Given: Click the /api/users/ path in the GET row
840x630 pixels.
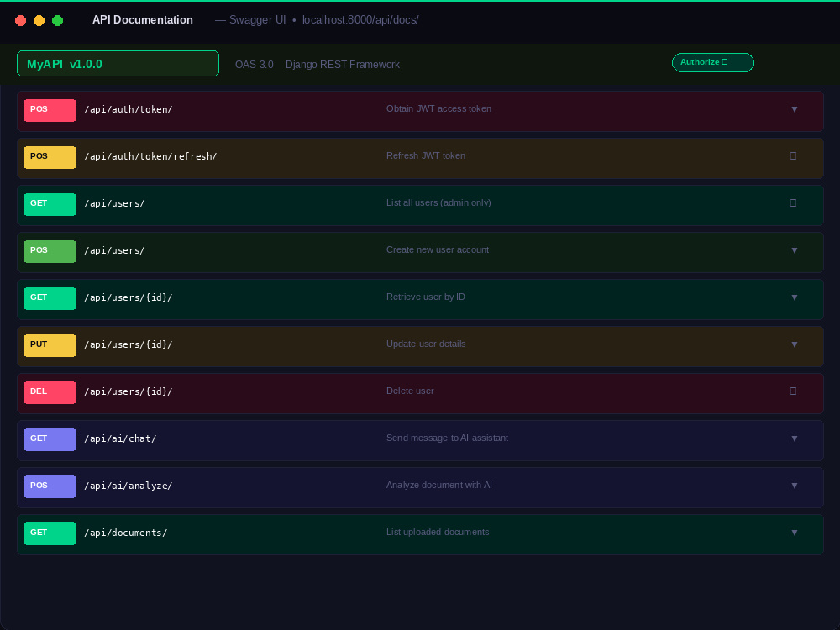Looking at the screenshot, I should [114, 203].
